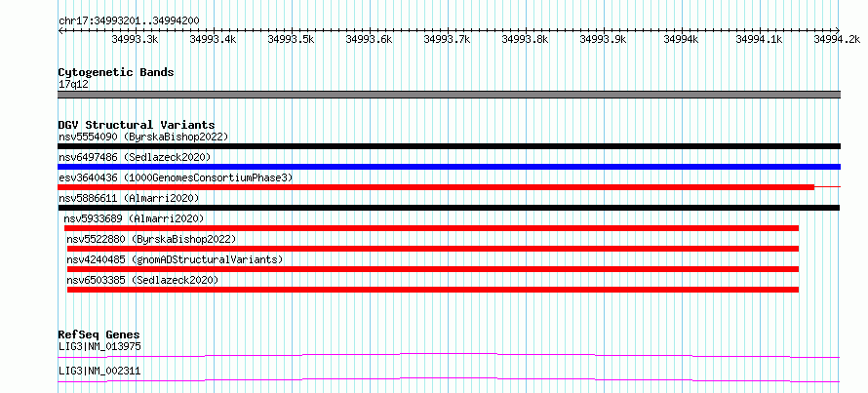The image size is (868, 393).
Task: Select the red esv3640436 variant bar
Action: tap(449, 187)
